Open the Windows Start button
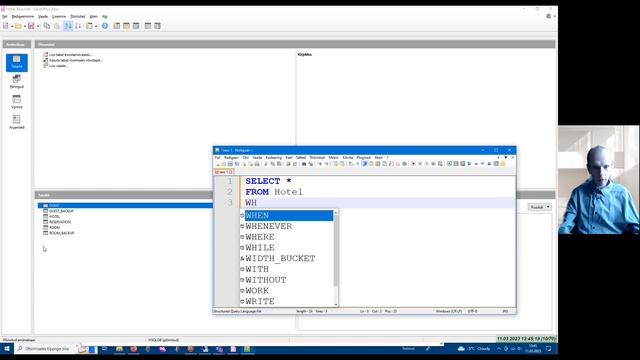640x360 pixels. 7,349
